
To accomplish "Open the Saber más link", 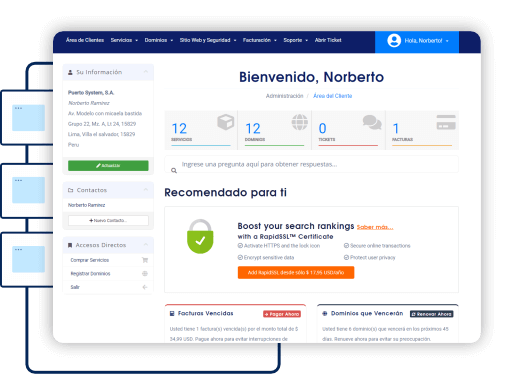I will pyautogui.click(x=375, y=227).
